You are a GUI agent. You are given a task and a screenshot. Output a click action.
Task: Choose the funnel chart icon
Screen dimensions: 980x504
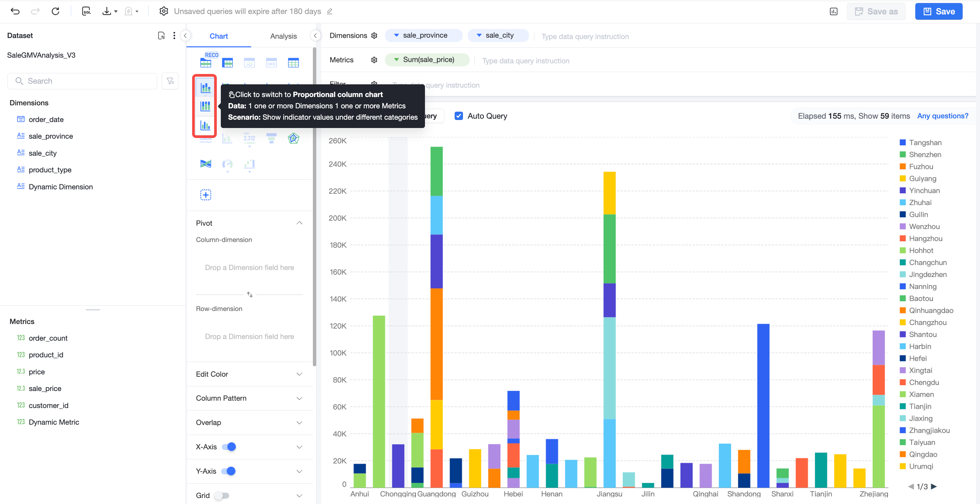[x=271, y=138]
